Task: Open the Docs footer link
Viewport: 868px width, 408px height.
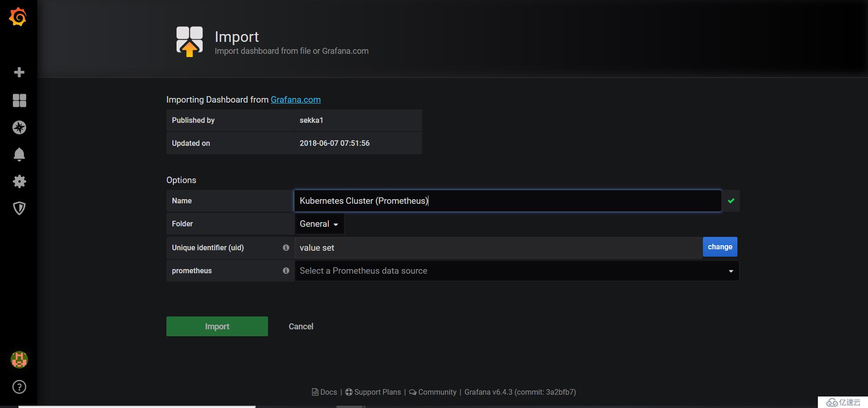Action: [x=325, y=392]
